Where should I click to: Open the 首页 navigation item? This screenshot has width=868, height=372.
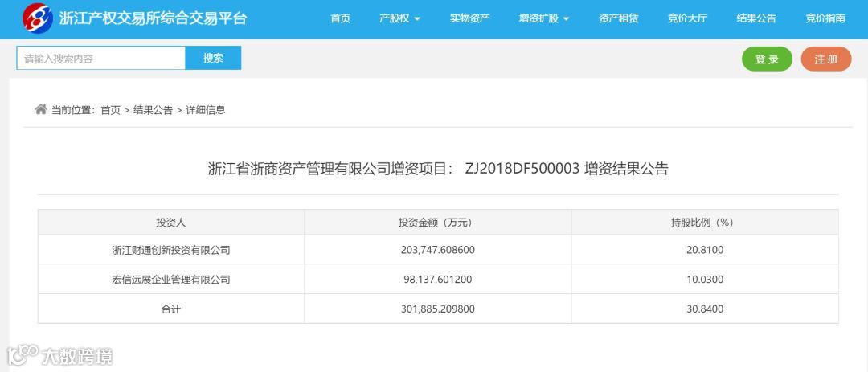[x=341, y=18]
